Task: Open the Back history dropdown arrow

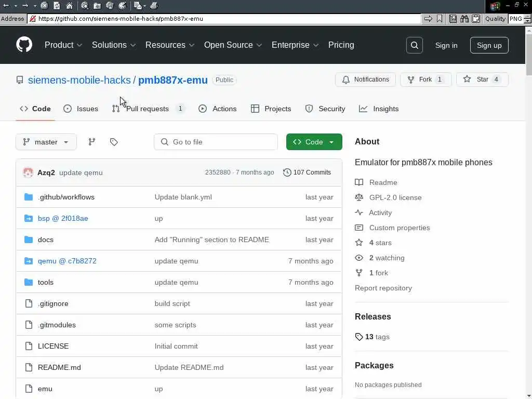Action: [16, 6]
